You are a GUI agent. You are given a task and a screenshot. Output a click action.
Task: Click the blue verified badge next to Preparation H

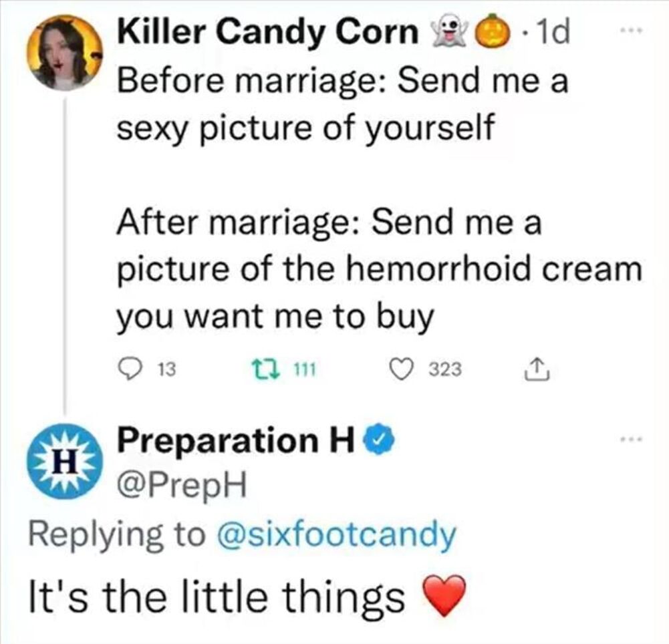click(378, 440)
